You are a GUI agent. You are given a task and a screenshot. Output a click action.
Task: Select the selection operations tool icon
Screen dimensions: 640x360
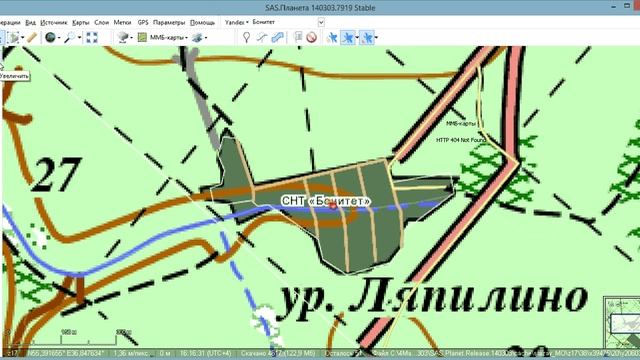pos(13,38)
